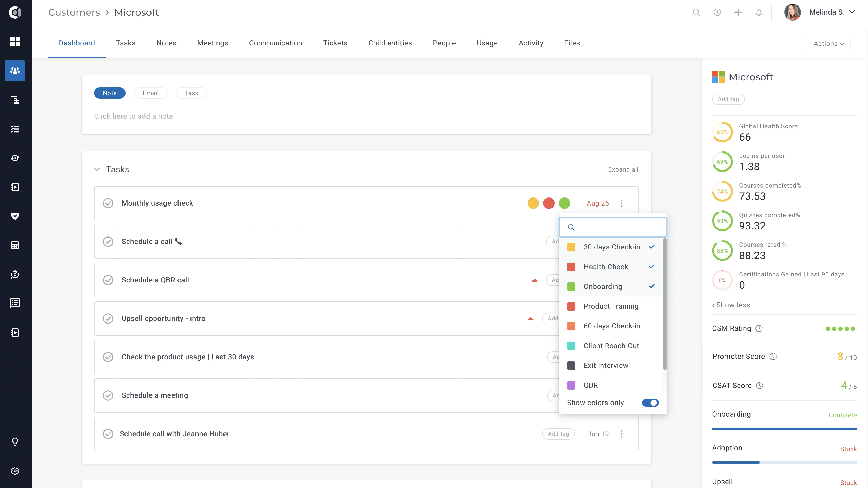Screen dimensions: 868x488
Task: Select the Email pill button
Action: pyautogui.click(x=150, y=93)
